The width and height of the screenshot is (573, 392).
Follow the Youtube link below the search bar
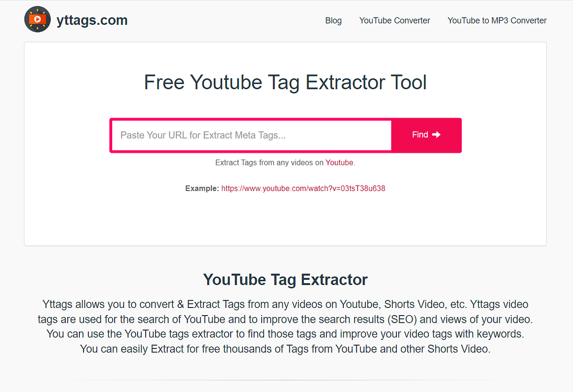coord(339,162)
